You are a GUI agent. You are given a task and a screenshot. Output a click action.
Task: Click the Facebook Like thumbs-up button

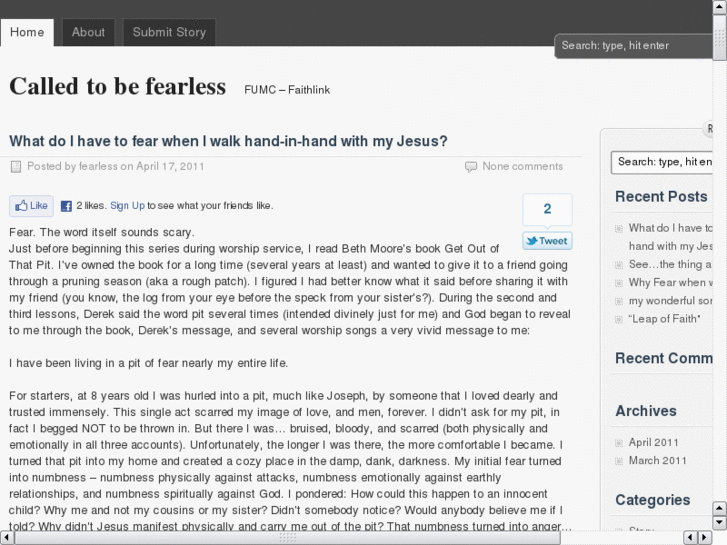pyautogui.click(x=31, y=206)
